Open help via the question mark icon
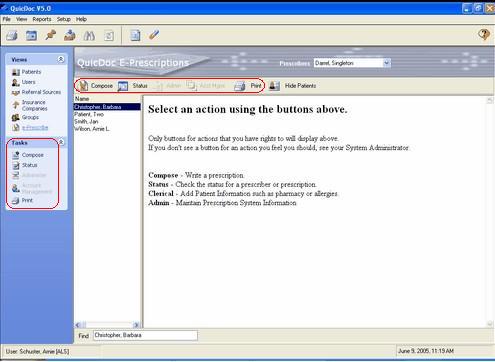This screenshot has height=362, width=495. tap(484, 34)
